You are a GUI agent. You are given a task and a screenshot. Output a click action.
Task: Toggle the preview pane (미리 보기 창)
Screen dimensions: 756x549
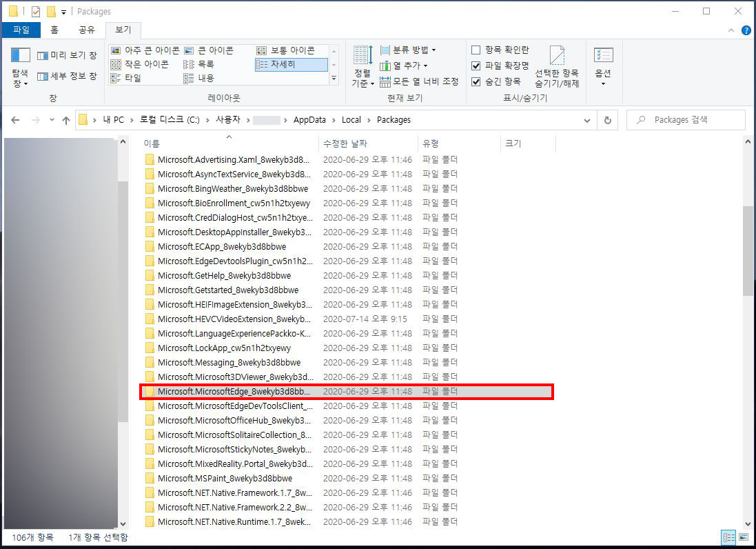67,55
